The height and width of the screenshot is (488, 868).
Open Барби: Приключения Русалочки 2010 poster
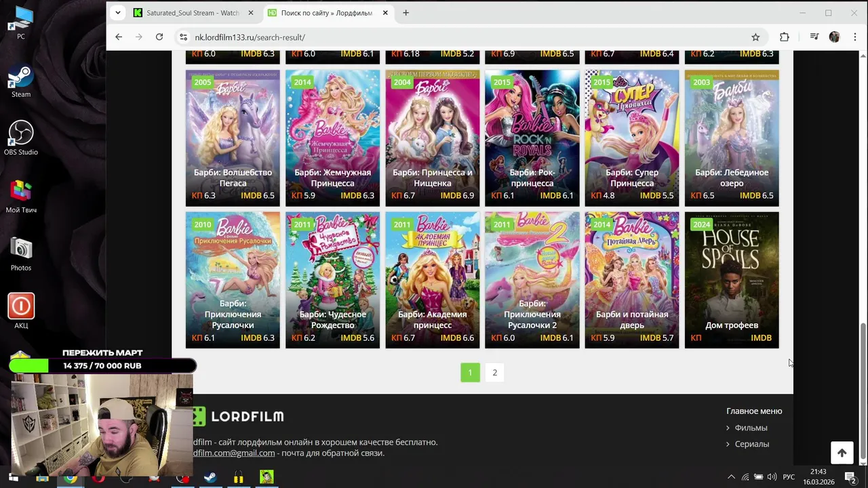(x=233, y=280)
